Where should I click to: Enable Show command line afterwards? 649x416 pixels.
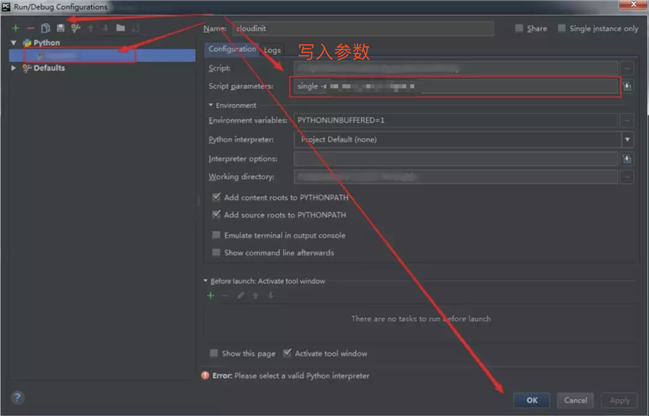click(x=216, y=252)
